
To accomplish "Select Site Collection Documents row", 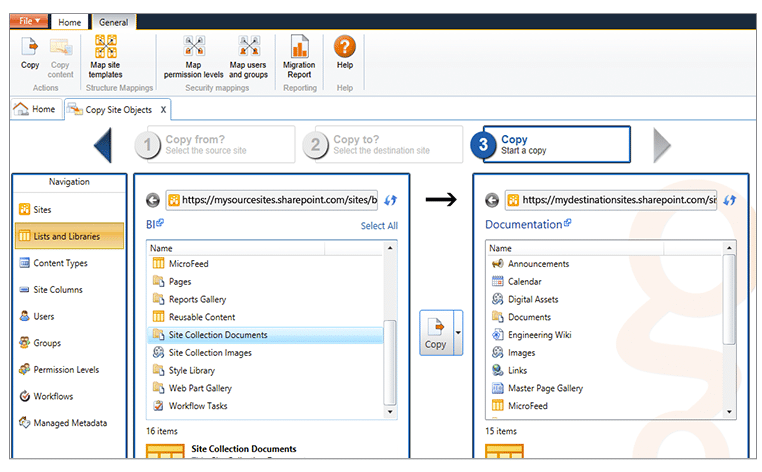I will (x=265, y=335).
